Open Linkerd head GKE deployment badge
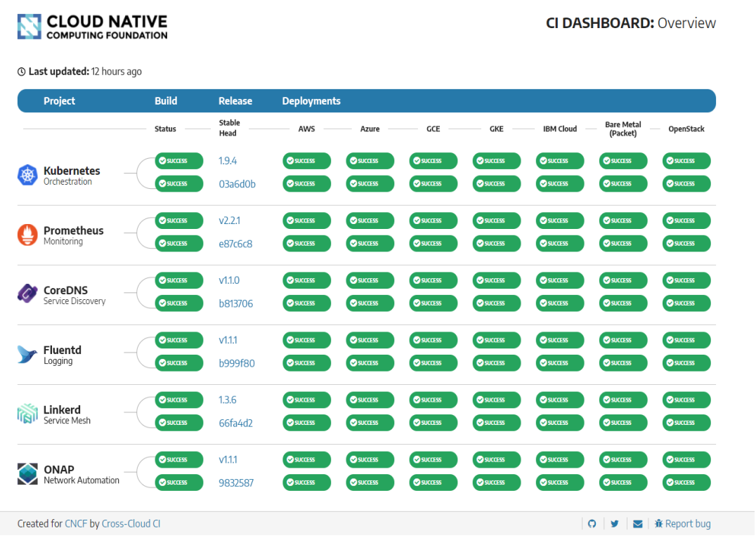Image resolution: width=756 pixels, height=538 pixels. [x=497, y=423]
